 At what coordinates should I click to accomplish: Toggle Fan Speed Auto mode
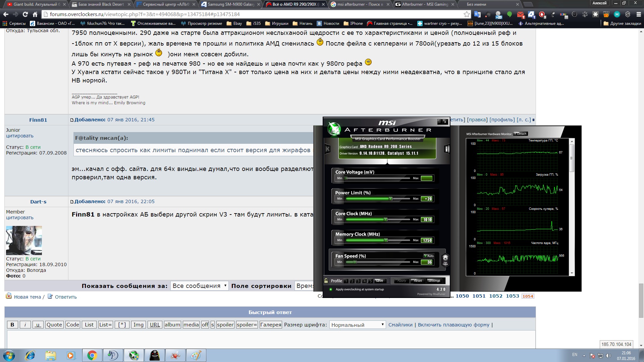coord(429,256)
